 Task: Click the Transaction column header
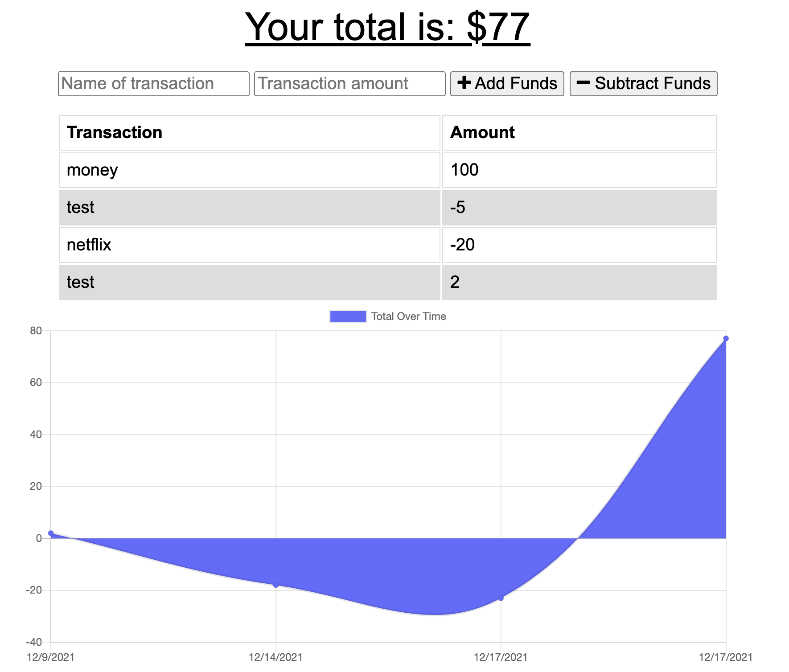(x=115, y=132)
